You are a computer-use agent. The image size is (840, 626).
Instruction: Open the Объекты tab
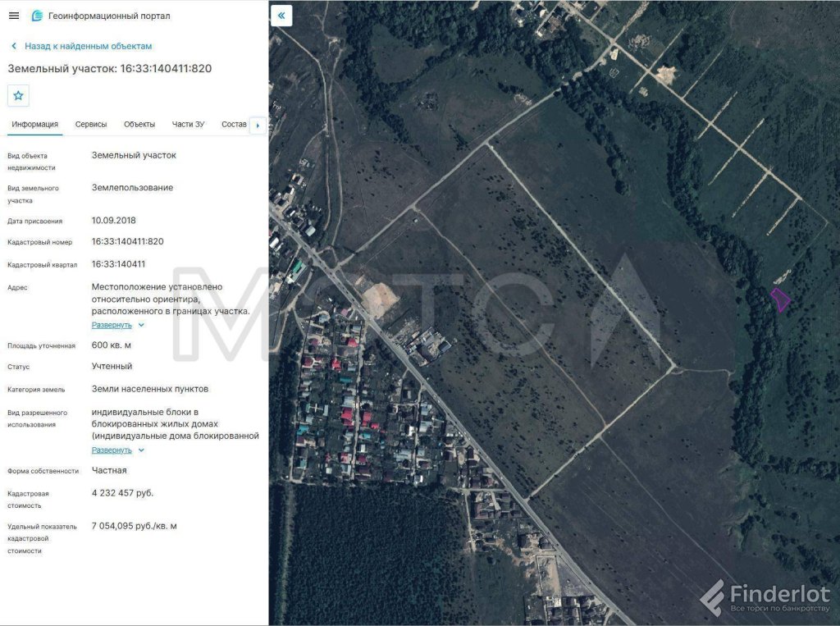pos(139,125)
